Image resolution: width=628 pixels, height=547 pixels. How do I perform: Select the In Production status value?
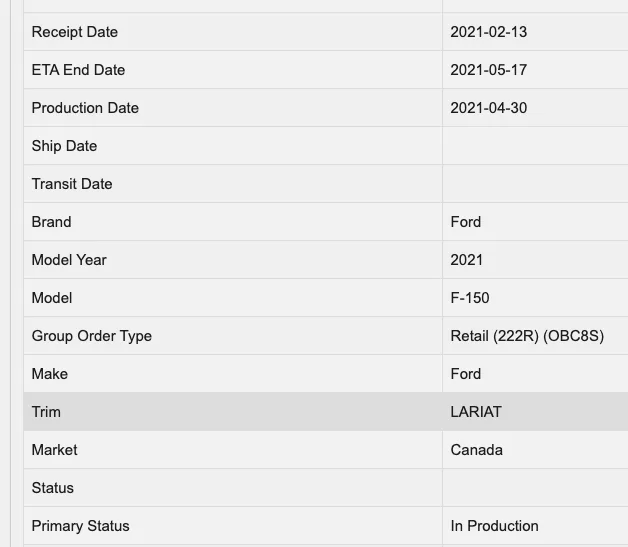tap(494, 526)
